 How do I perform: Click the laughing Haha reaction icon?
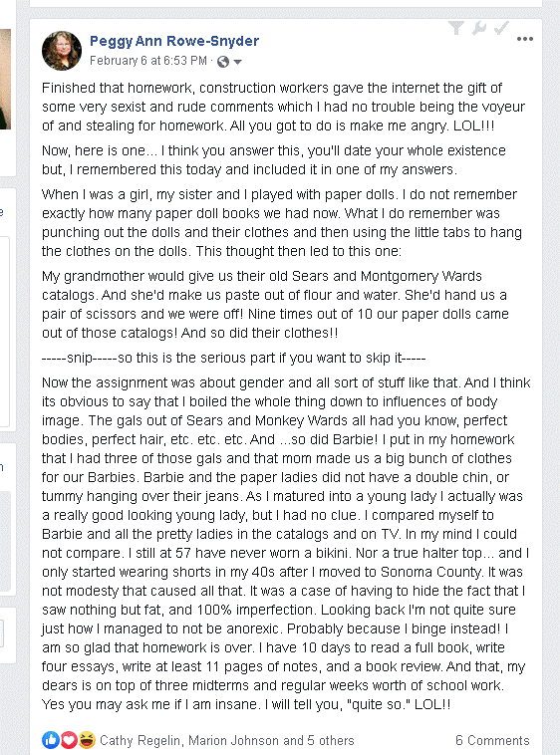coord(87,740)
